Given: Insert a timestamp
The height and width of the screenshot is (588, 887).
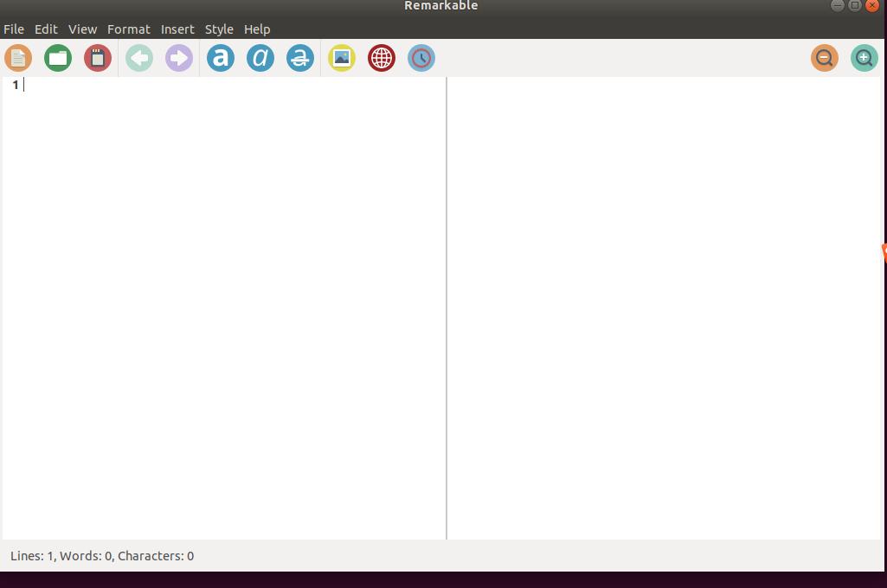Looking at the screenshot, I should (x=421, y=58).
